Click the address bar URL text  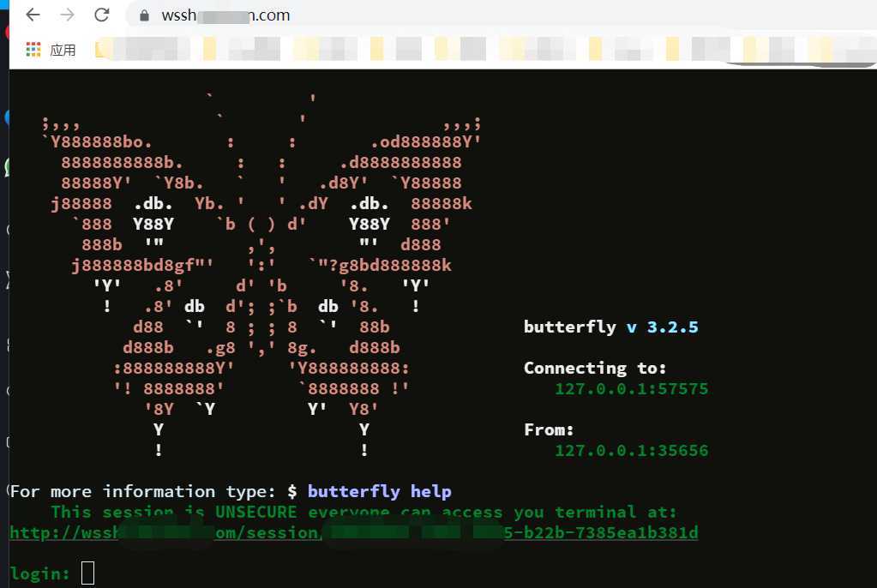[226, 15]
